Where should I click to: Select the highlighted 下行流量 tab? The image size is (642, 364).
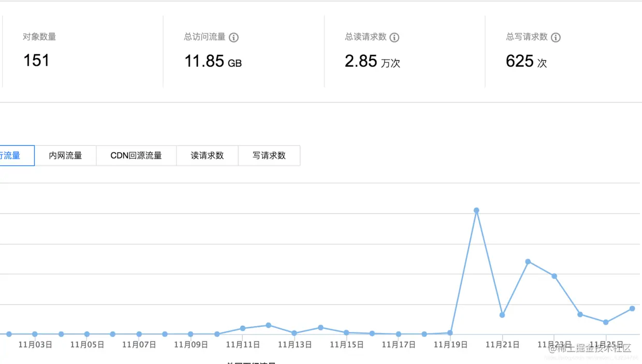pos(10,155)
